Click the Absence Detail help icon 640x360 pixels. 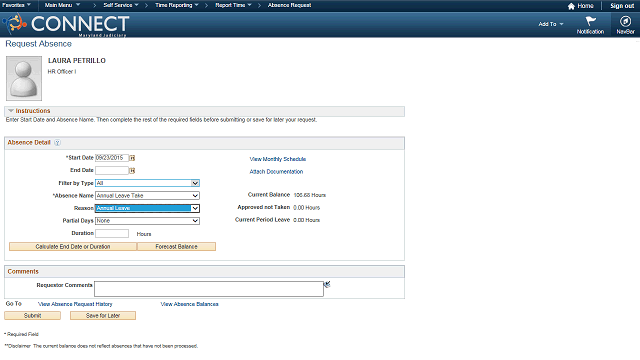click(58, 142)
